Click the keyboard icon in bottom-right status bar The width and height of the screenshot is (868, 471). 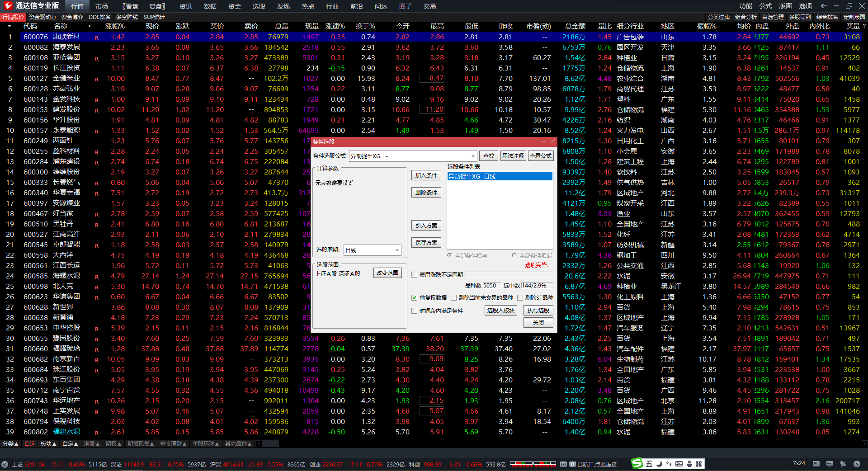[x=816, y=464]
